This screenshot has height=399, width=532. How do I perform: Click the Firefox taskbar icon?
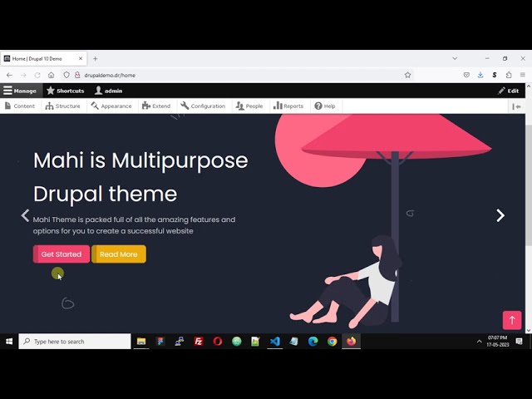point(351,342)
